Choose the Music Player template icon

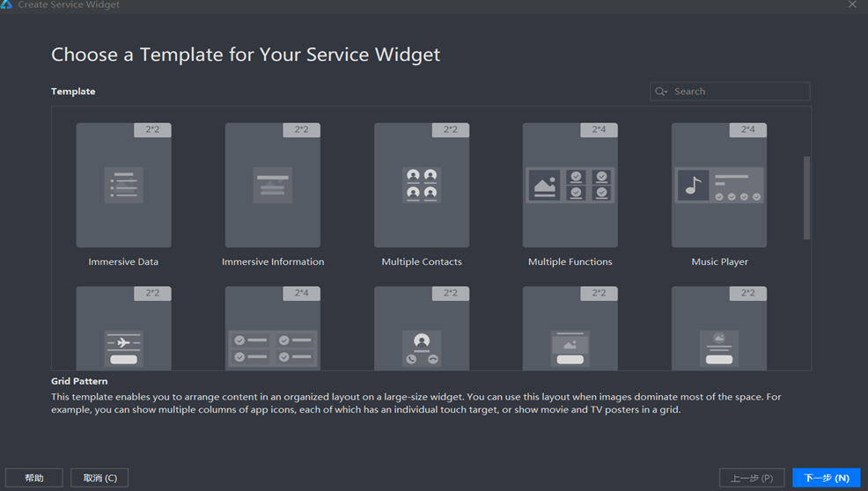(719, 186)
